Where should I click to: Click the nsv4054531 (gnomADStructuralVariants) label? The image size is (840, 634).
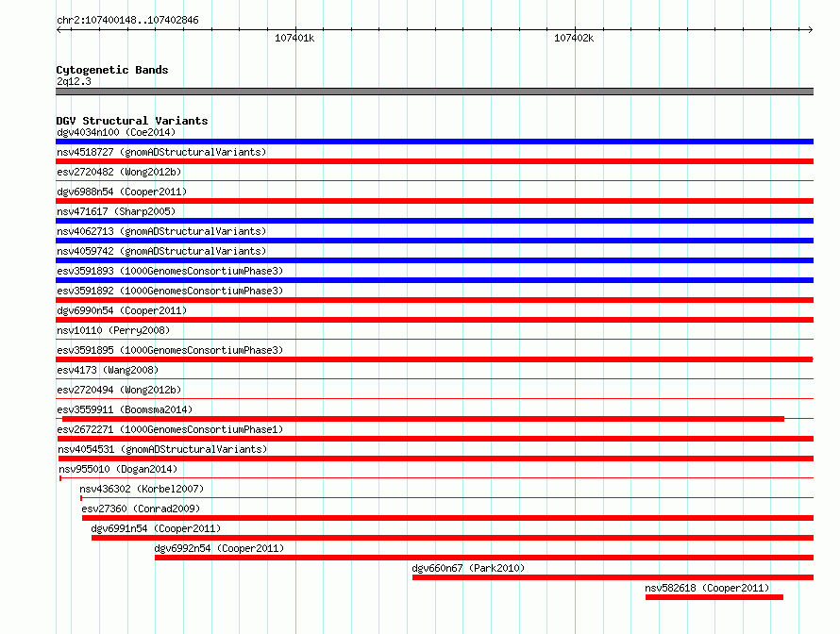[162, 449]
